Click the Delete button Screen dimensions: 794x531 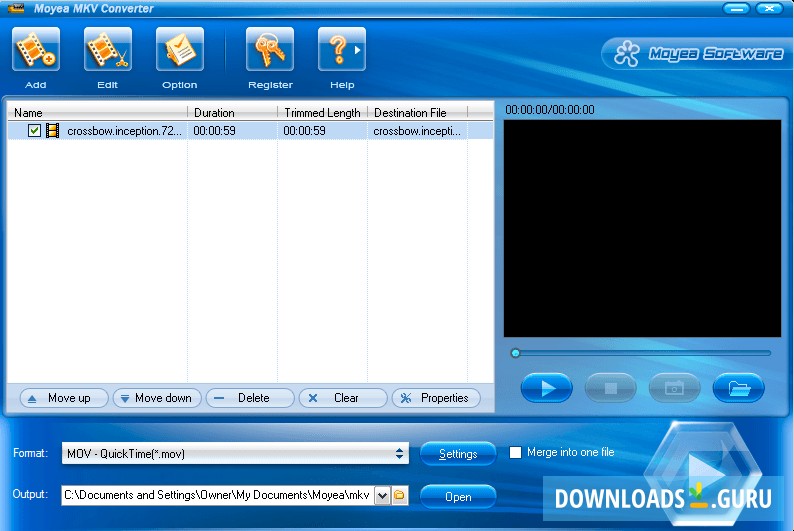pos(250,398)
